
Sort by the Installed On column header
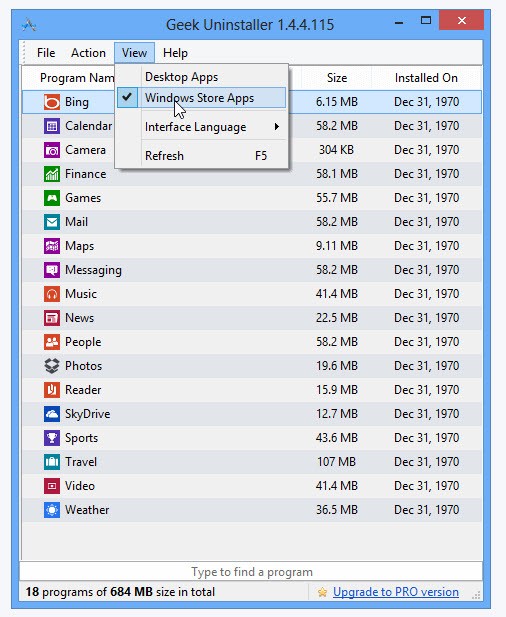[426, 78]
